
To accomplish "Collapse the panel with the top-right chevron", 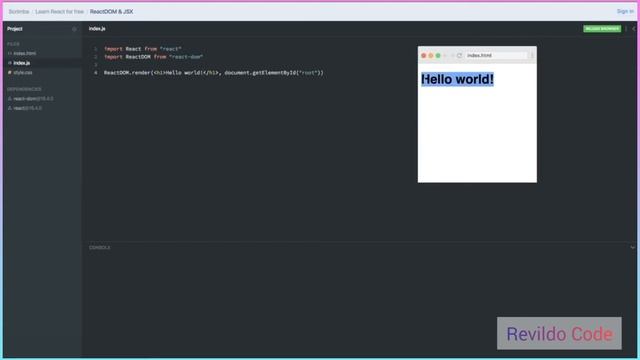I will [x=634, y=29].
